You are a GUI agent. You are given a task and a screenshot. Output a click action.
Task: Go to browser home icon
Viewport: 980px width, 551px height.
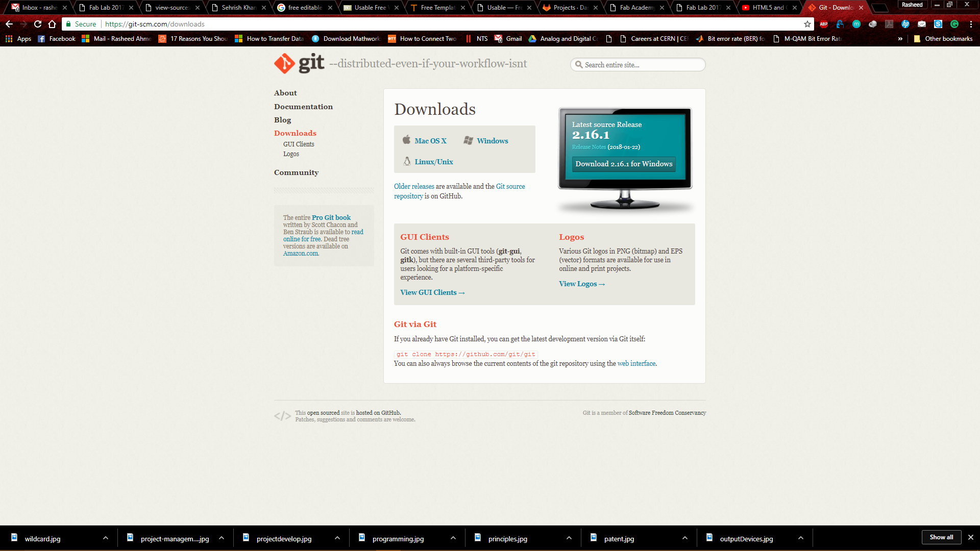point(52,24)
